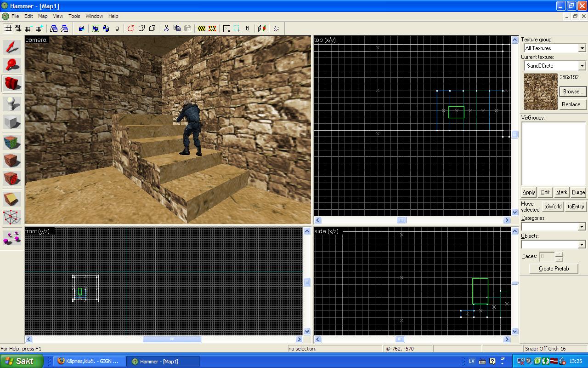Select the Selection arrow tool
588x368 pixels.
point(12,47)
